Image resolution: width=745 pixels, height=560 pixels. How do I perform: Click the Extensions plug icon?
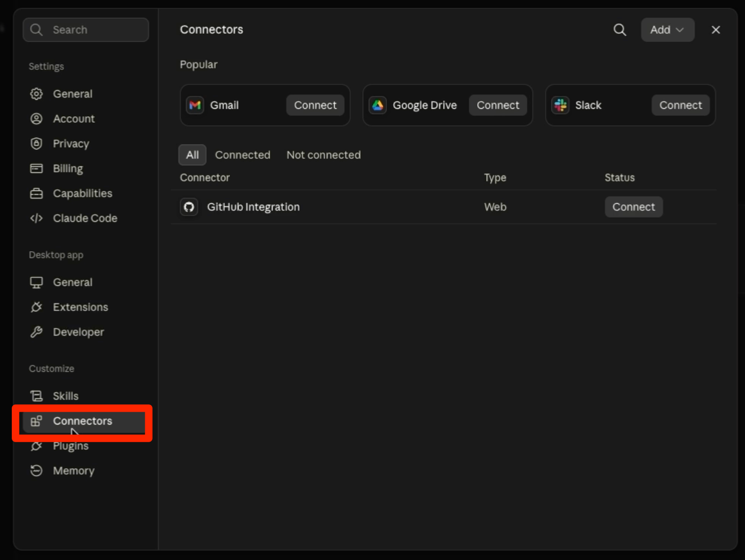(x=36, y=307)
